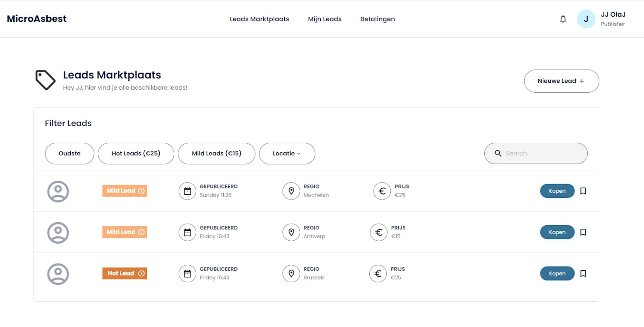644x327 pixels.
Task: Open the Betalingen nav tab
Action: pos(377,19)
